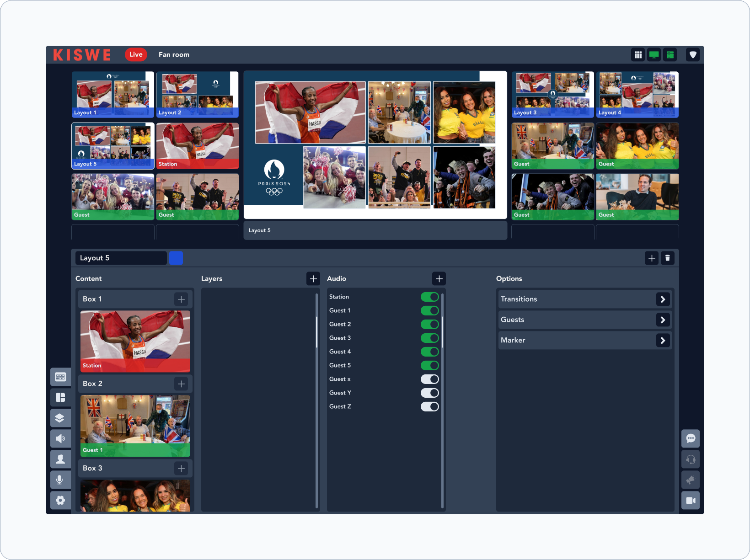Image resolution: width=750 pixels, height=560 pixels.
Task: Add content to Box 3
Action: pos(182,469)
